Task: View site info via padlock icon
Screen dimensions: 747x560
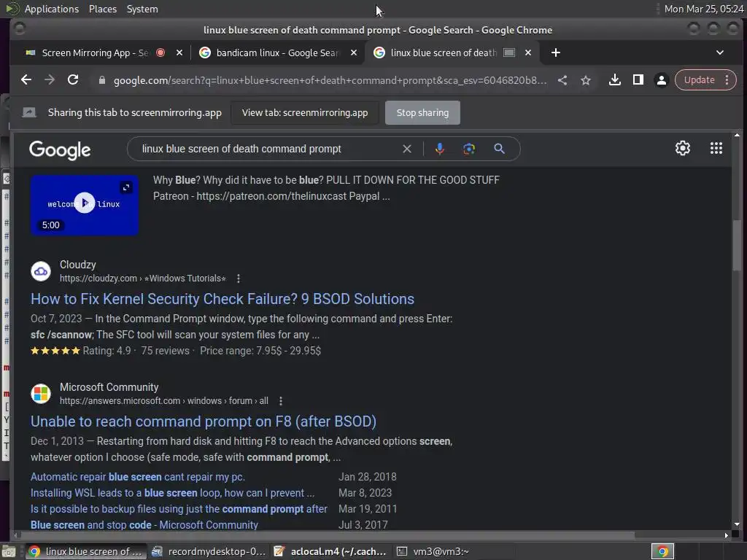Action: pyautogui.click(x=101, y=80)
